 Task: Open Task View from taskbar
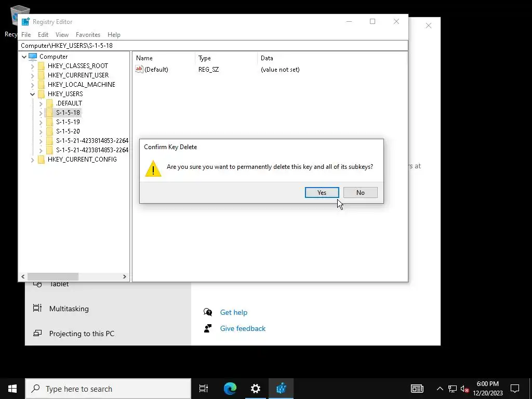(x=204, y=389)
